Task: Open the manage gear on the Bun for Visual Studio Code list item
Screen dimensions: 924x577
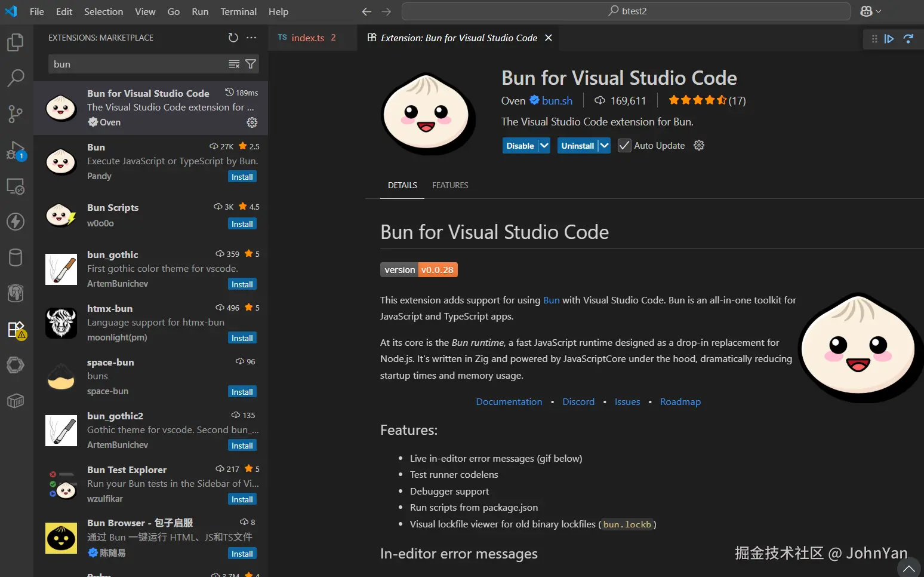Action: pyautogui.click(x=252, y=122)
